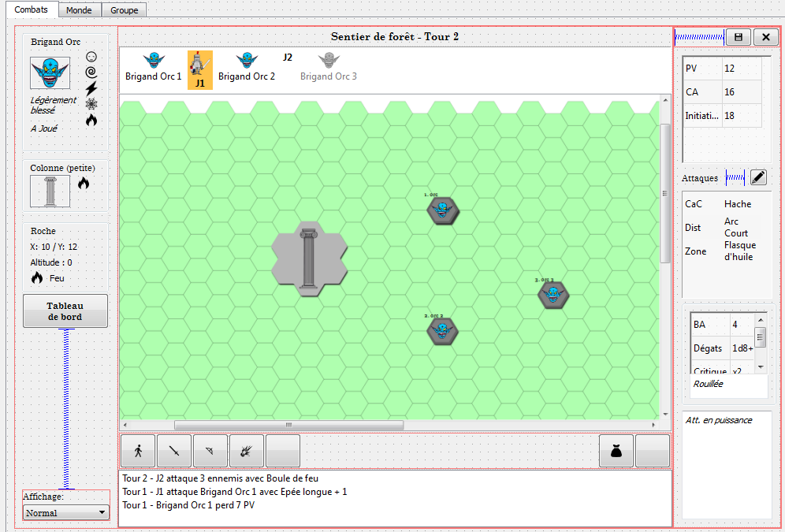Select the Hache melee attack entry
The image size is (785, 532).
[x=738, y=204]
